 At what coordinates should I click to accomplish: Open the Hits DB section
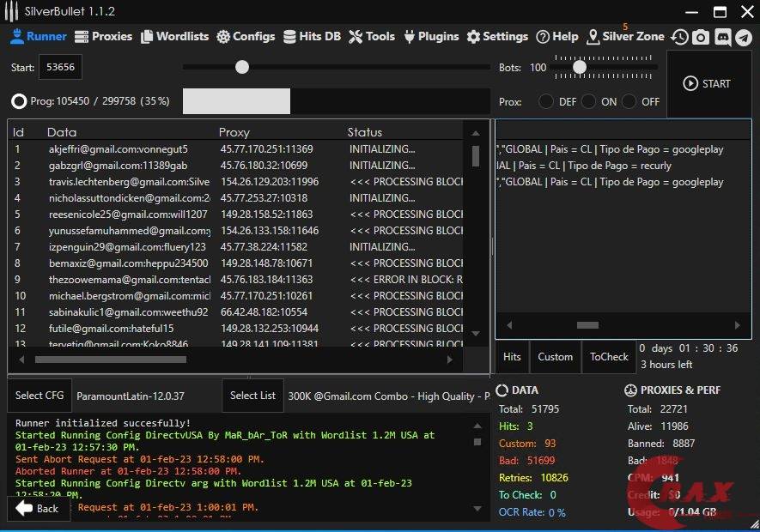click(x=313, y=37)
